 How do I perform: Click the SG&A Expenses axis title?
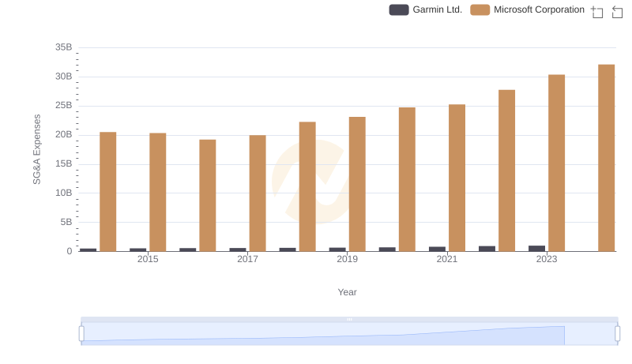pos(36,149)
